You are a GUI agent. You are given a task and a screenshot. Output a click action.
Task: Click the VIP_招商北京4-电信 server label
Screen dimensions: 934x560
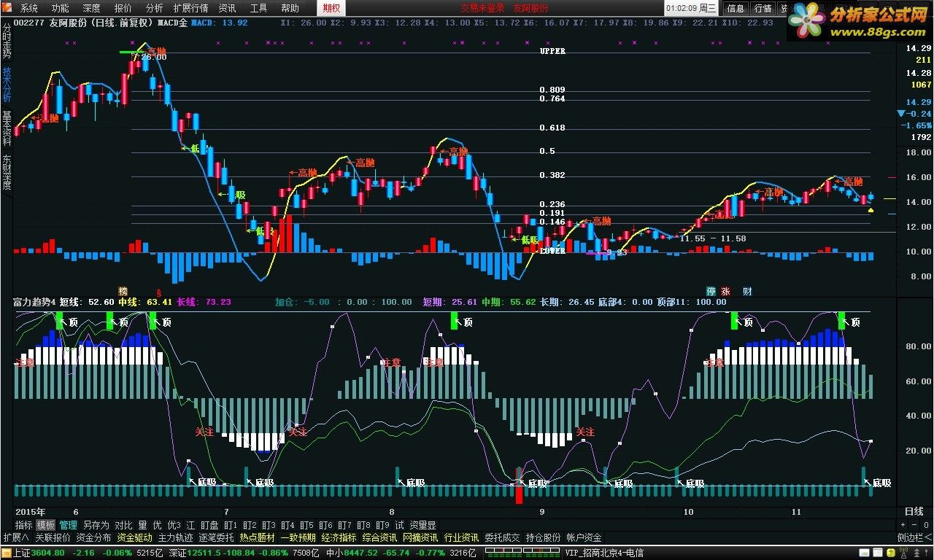pyautogui.click(x=604, y=553)
